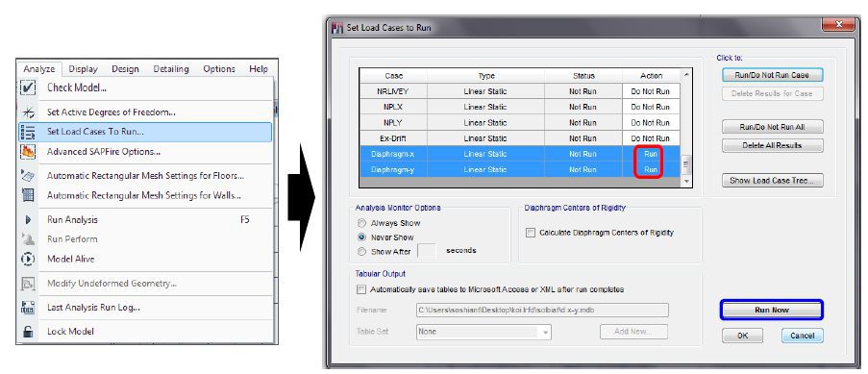
Task: Choose Model Alive menu entry
Action: pyautogui.click(x=145, y=259)
